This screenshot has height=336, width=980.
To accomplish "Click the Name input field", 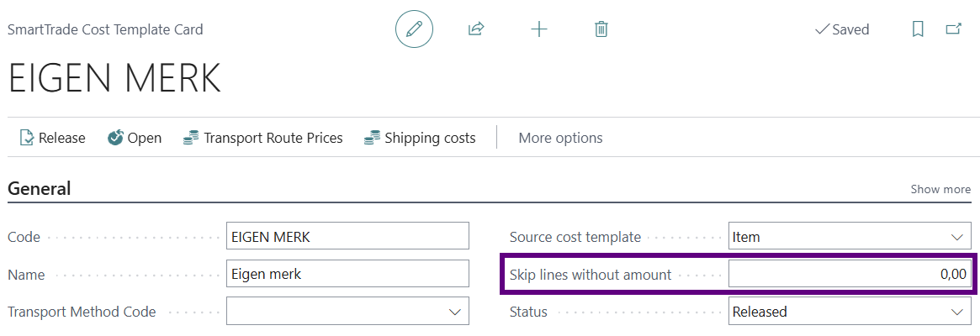I will tap(347, 274).
